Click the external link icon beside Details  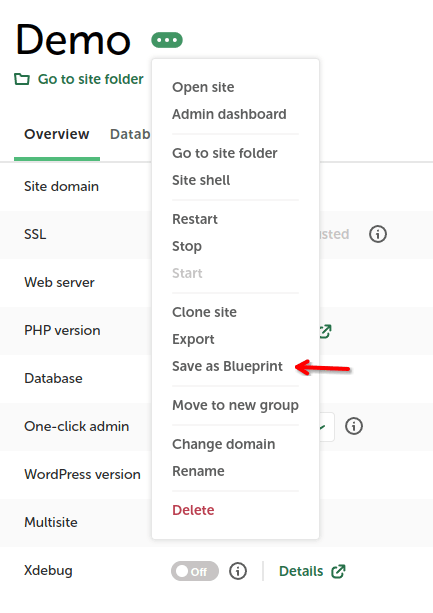tap(338, 571)
